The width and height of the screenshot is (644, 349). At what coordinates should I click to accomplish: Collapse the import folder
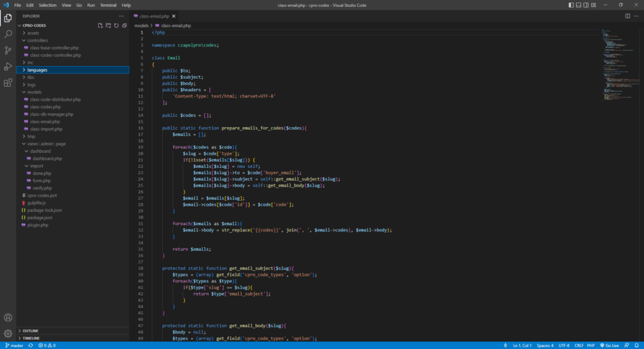[36, 166]
